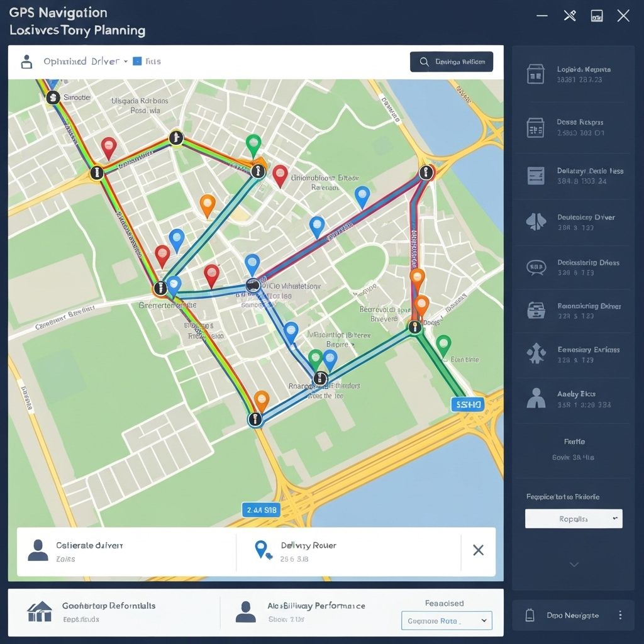Open the tools icon in title bar

pyautogui.click(x=570, y=16)
